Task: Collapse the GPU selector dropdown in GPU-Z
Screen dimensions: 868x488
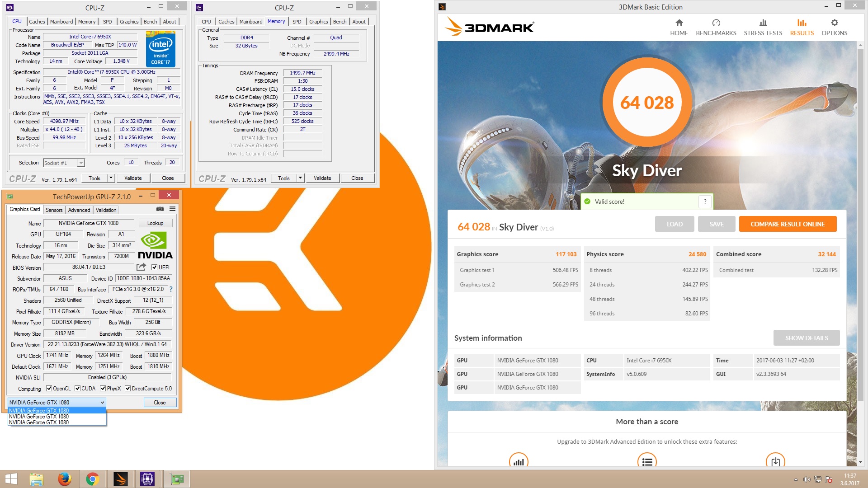Action: [x=102, y=403]
